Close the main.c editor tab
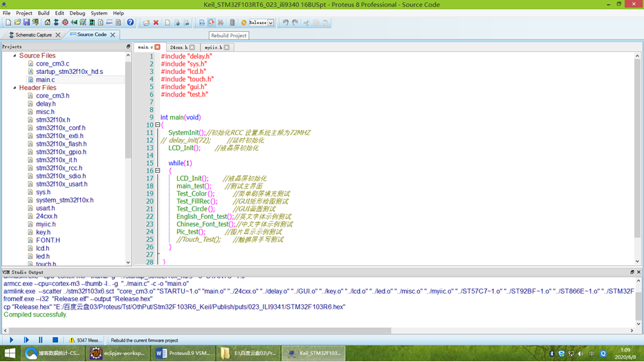Viewport: 644px width, 362px height. click(x=157, y=47)
